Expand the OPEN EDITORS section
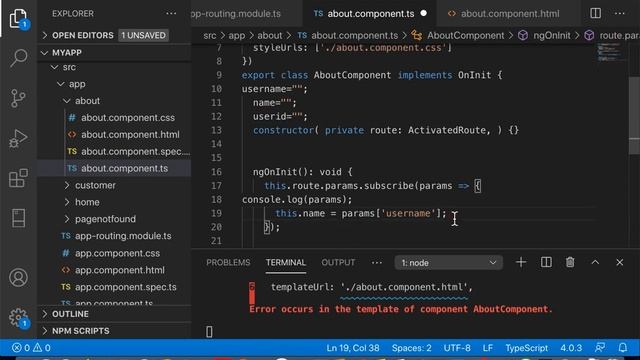 (x=114, y=35)
